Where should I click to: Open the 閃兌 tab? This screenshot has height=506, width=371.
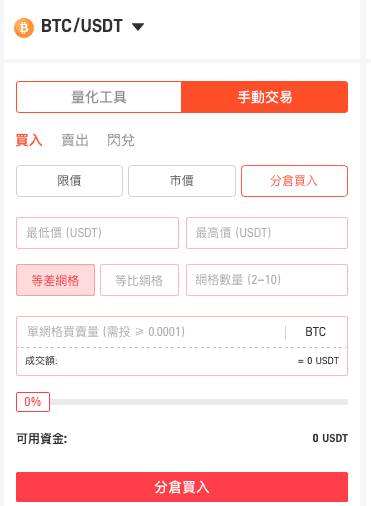click(x=121, y=140)
